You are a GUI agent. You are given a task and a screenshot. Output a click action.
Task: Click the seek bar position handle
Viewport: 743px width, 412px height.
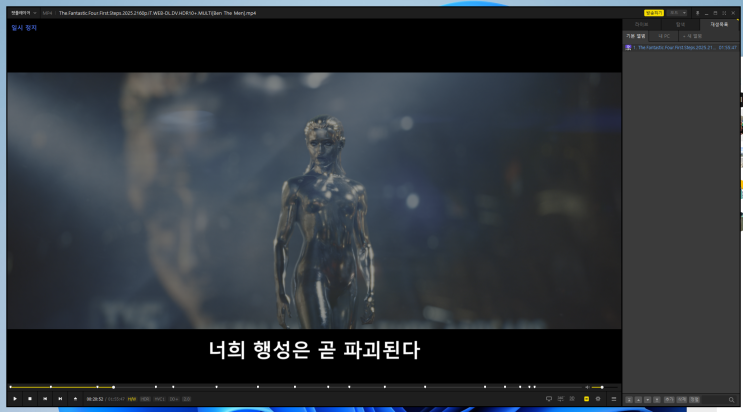click(113, 387)
